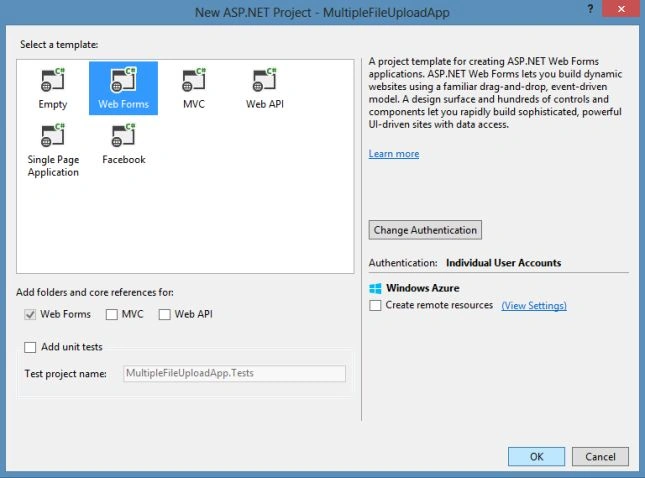Click the 'Authentication:' label
The height and width of the screenshot is (478, 645).
(403, 263)
